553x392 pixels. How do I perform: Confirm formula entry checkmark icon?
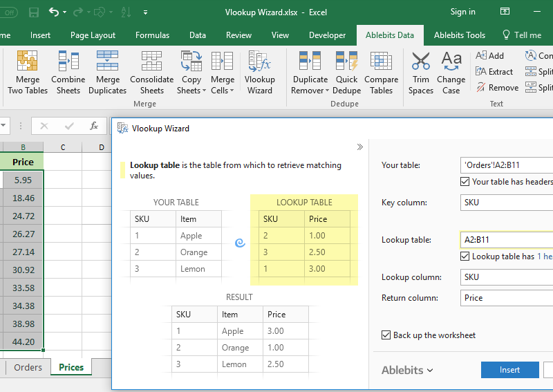69,126
